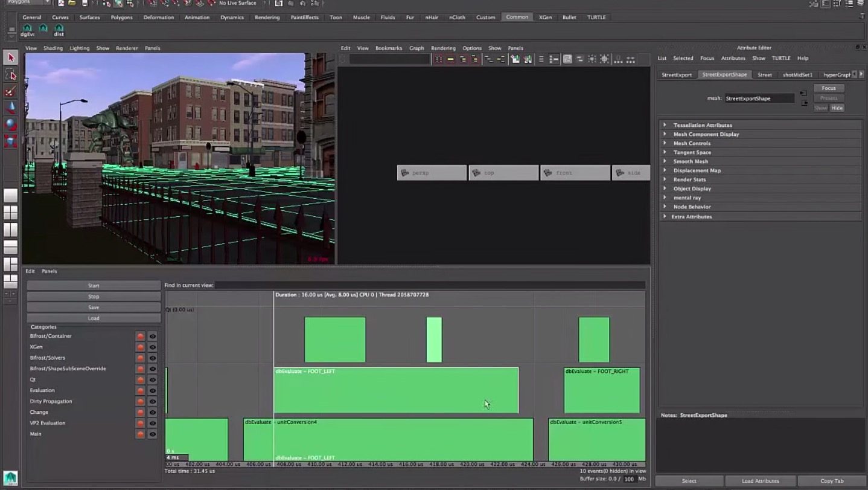
Task: Toggle visibility eye for XGen category
Action: tap(152, 347)
